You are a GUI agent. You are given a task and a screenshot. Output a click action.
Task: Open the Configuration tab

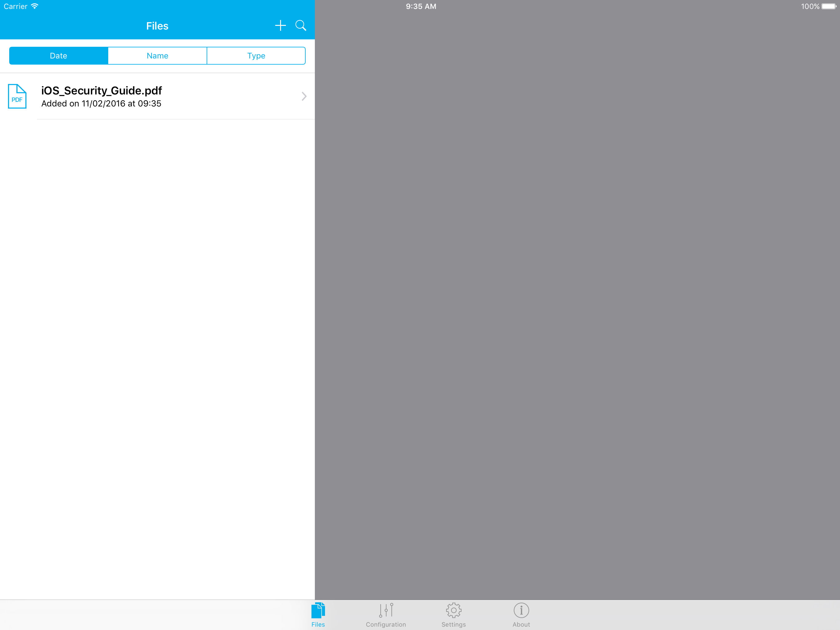[x=386, y=615]
